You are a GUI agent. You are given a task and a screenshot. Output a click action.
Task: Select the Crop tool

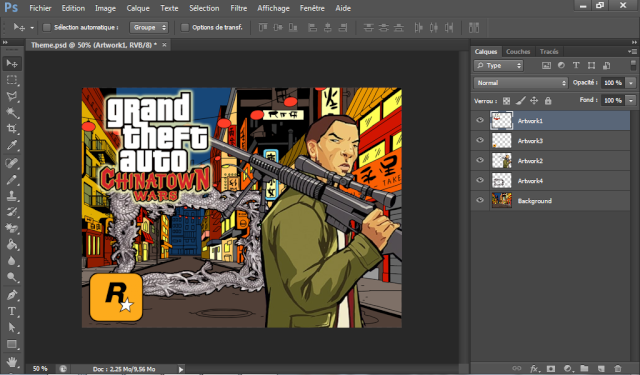pos(12,129)
